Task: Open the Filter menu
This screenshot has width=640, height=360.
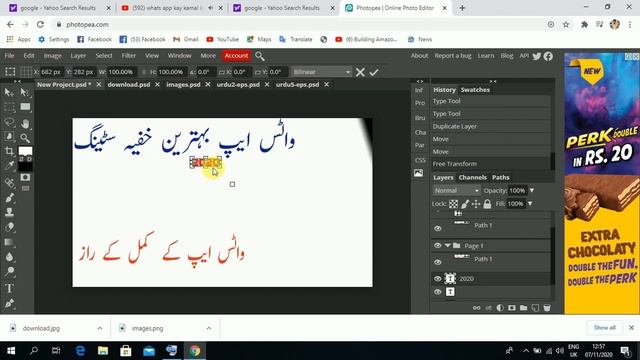Action: pyautogui.click(x=128, y=56)
